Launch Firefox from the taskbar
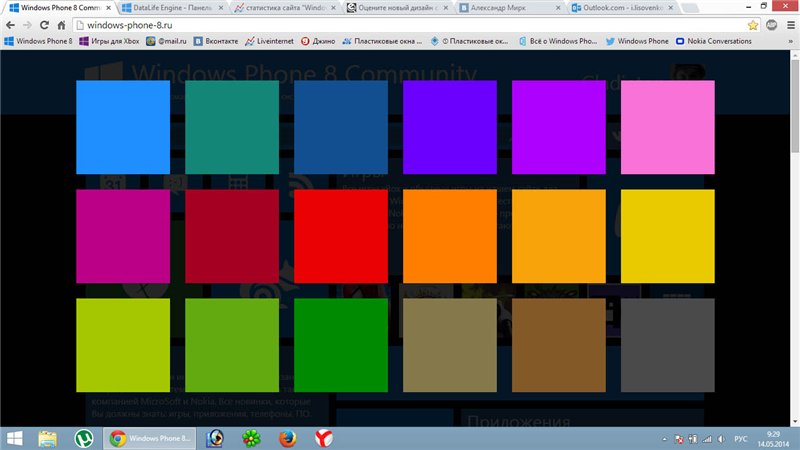 tap(288, 438)
